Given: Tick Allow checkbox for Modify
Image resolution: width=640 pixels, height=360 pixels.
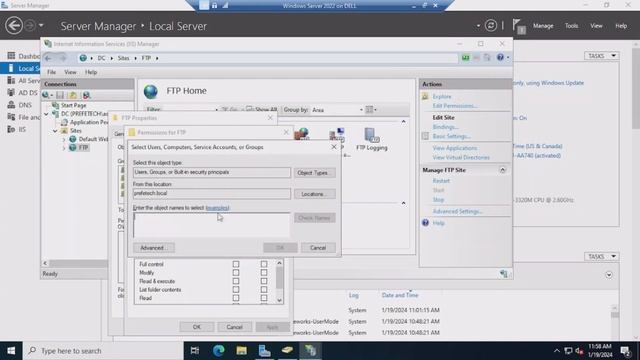Looking at the screenshot, I should (x=236, y=273).
